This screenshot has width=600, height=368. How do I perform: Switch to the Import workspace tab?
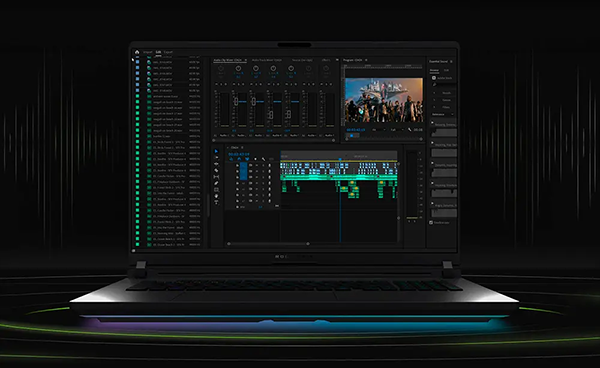(148, 52)
